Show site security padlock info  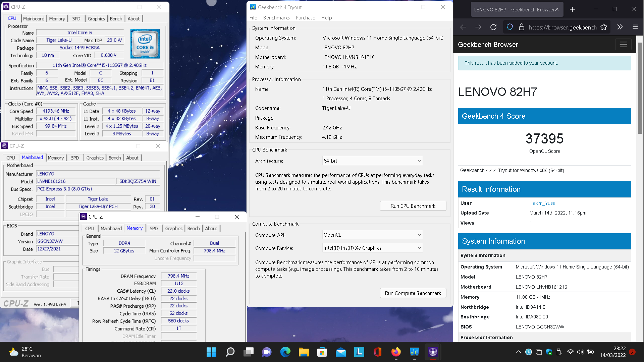[x=522, y=27]
